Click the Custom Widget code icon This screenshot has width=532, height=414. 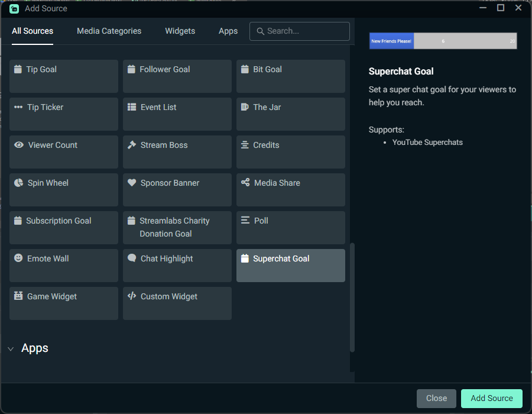coord(132,296)
